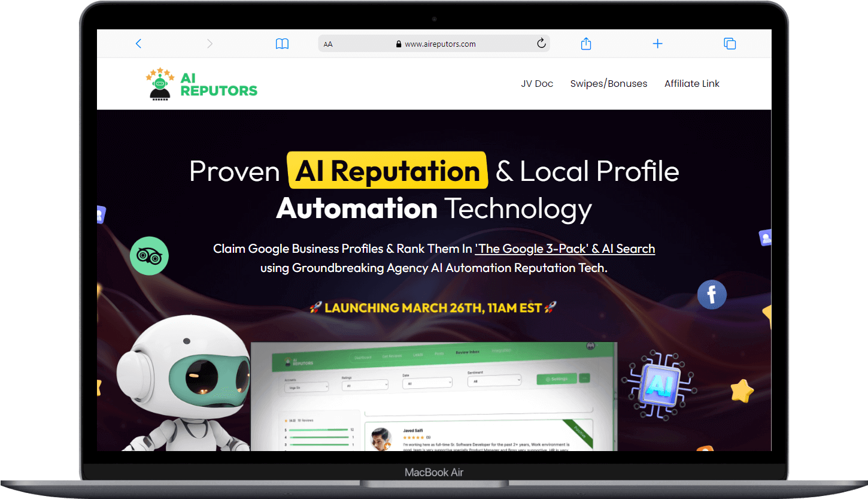The width and height of the screenshot is (868, 499).
Task: Click the 'AI Reputation' highlighted headline text
Action: pos(387,170)
